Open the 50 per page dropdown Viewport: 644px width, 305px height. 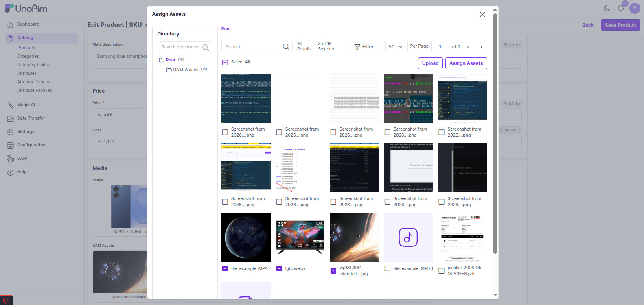pos(396,47)
